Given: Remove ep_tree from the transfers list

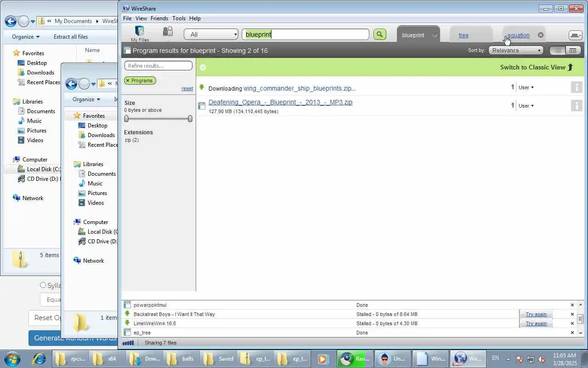Looking at the screenshot, I should point(572,333).
